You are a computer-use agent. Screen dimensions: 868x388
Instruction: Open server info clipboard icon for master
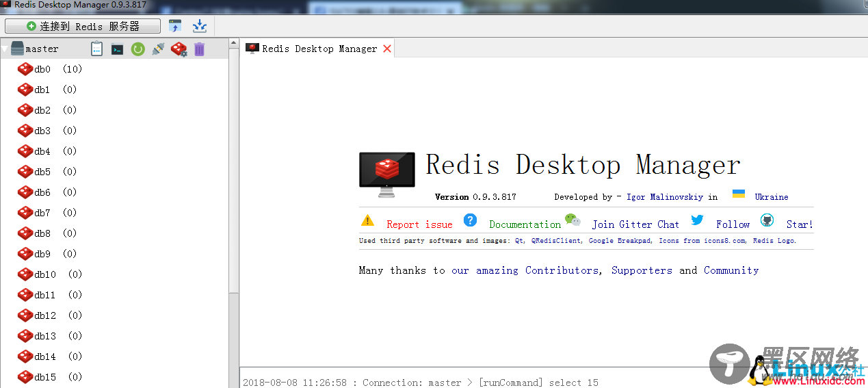97,49
